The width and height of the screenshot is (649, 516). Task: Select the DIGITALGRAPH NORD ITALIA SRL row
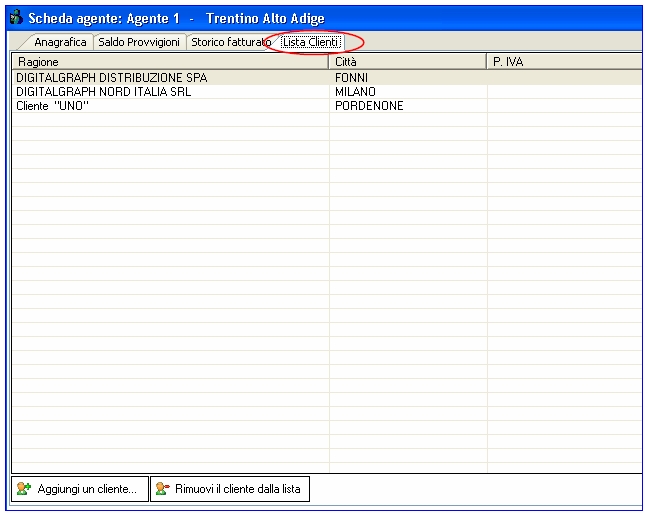tap(327, 92)
